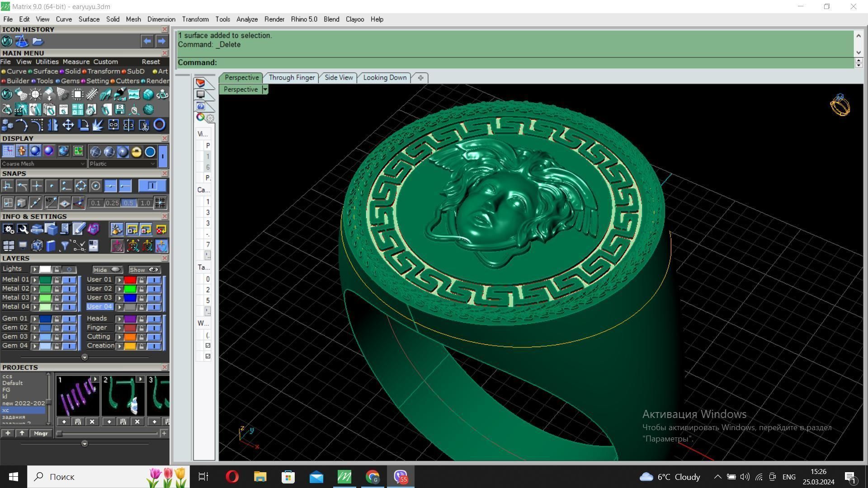868x488 pixels.
Task: Expand the Metal 02 layer arrow
Action: pos(35,289)
